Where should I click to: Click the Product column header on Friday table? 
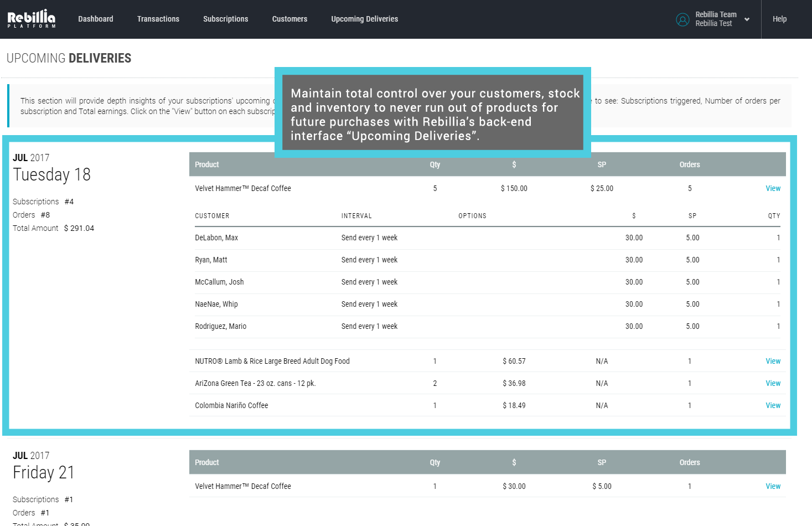coord(207,462)
